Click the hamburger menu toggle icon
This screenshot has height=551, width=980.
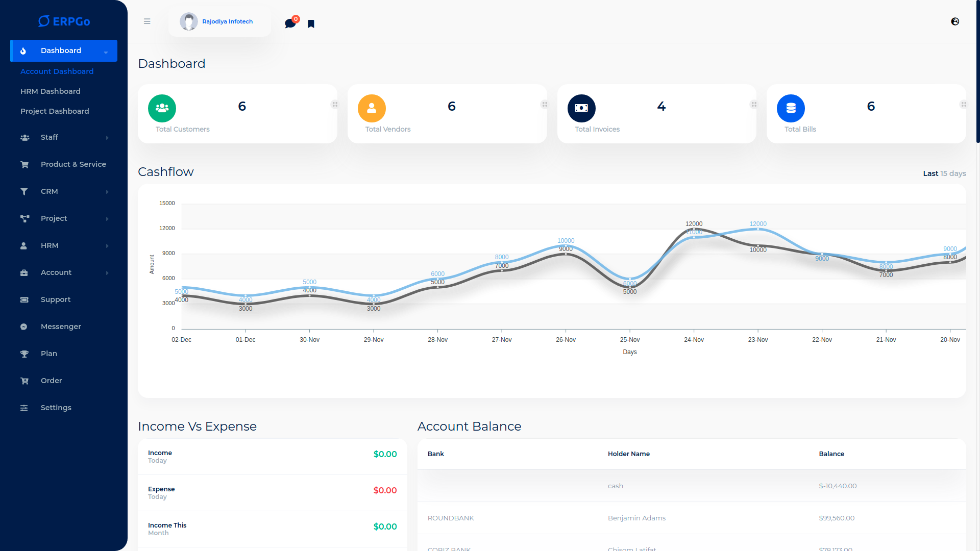point(147,21)
